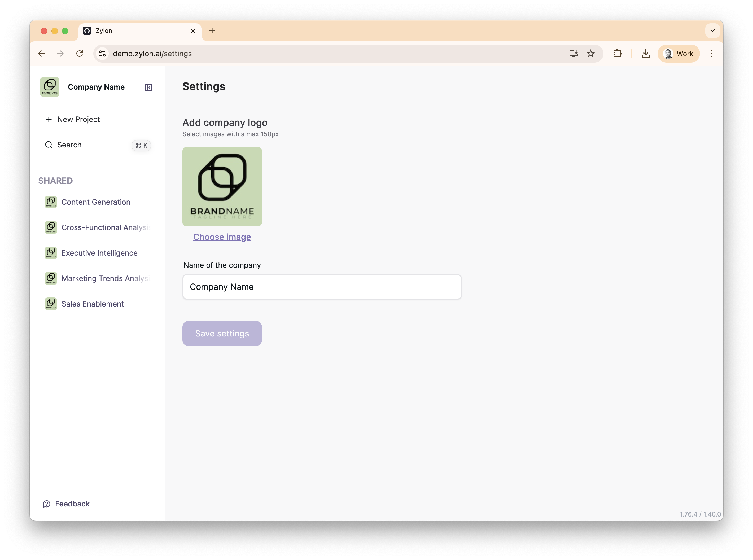The height and width of the screenshot is (560, 753).
Task: Click the install app icon in address bar
Action: 573,54
